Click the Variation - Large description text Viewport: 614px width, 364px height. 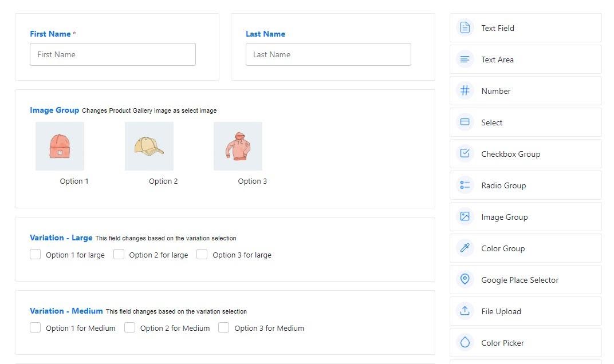coord(166,238)
